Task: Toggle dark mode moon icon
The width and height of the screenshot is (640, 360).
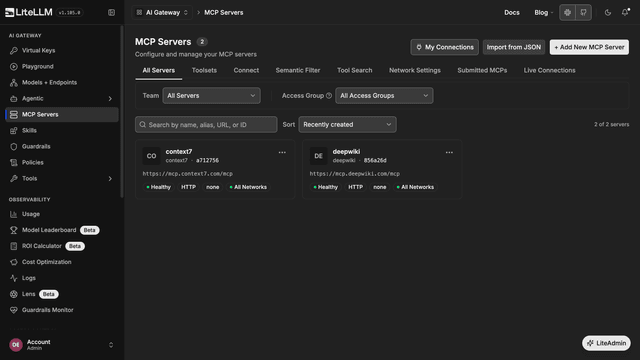Action: tap(608, 13)
